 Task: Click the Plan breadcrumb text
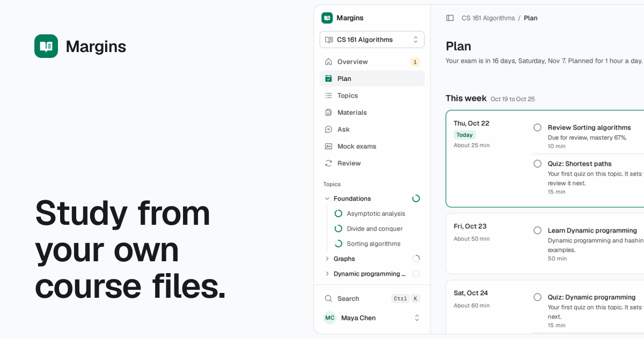tap(530, 18)
